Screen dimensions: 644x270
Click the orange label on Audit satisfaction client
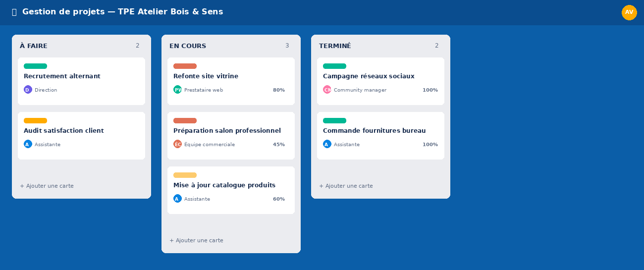[x=35, y=120]
